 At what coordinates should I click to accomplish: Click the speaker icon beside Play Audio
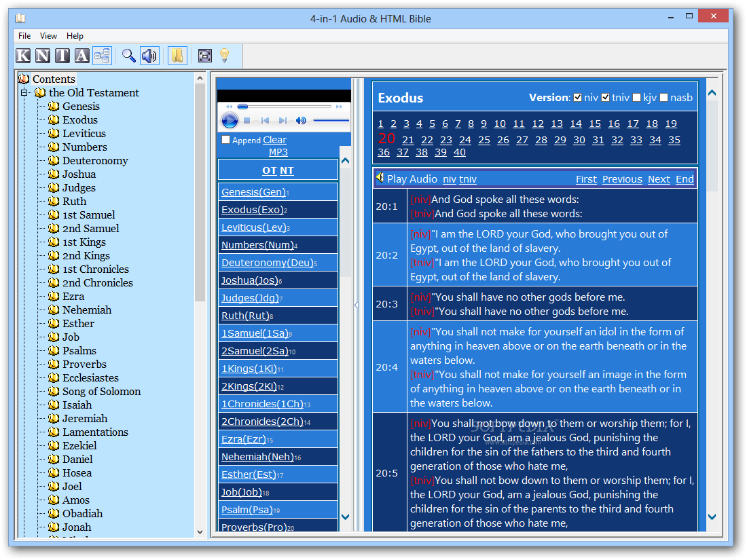380,178
